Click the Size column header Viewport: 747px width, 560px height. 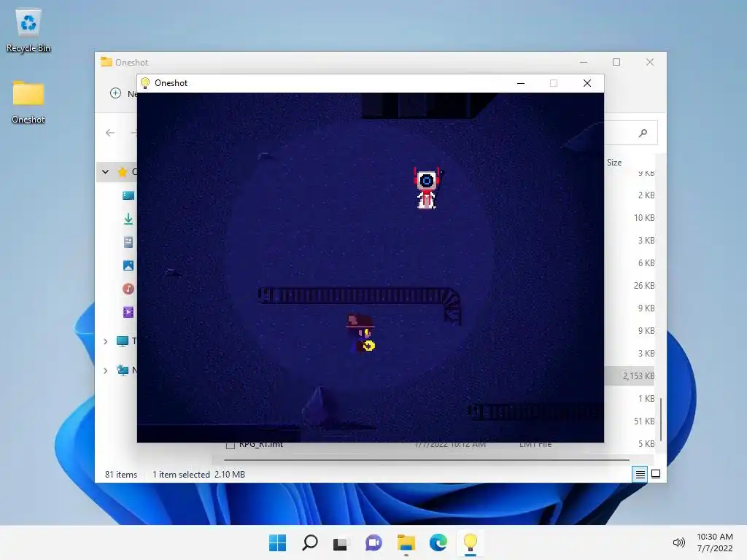point(614,163)
